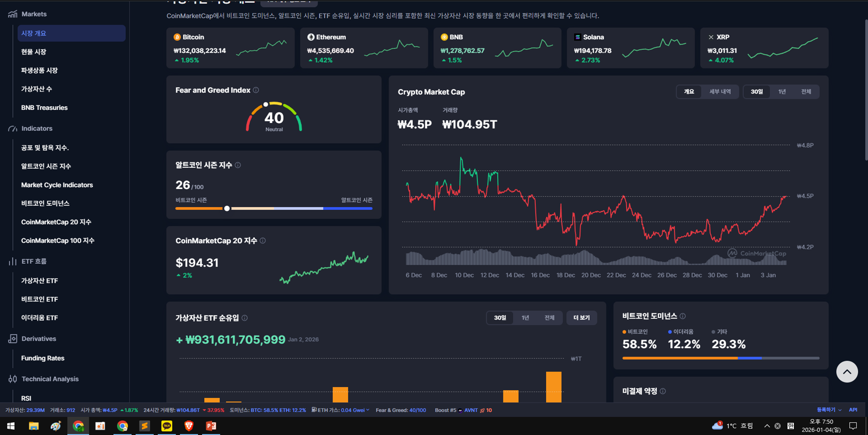Click the Ethereum coin logo
Viewport: 868px width, 435px height.
pyautogui.click(x=311, y=37)
